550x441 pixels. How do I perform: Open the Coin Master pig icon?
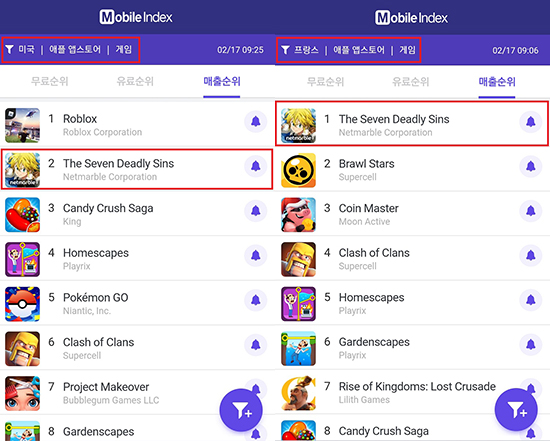click(298, 215)
